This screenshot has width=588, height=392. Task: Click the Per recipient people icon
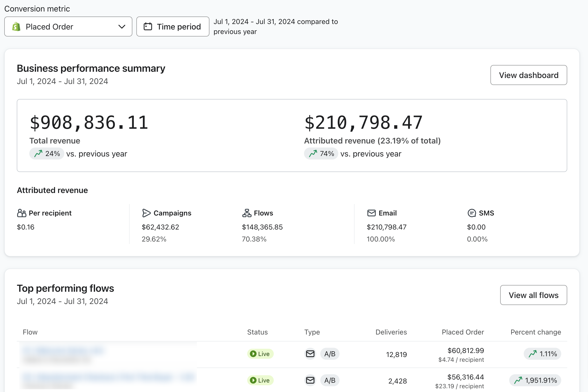click(x=22, y=213)
